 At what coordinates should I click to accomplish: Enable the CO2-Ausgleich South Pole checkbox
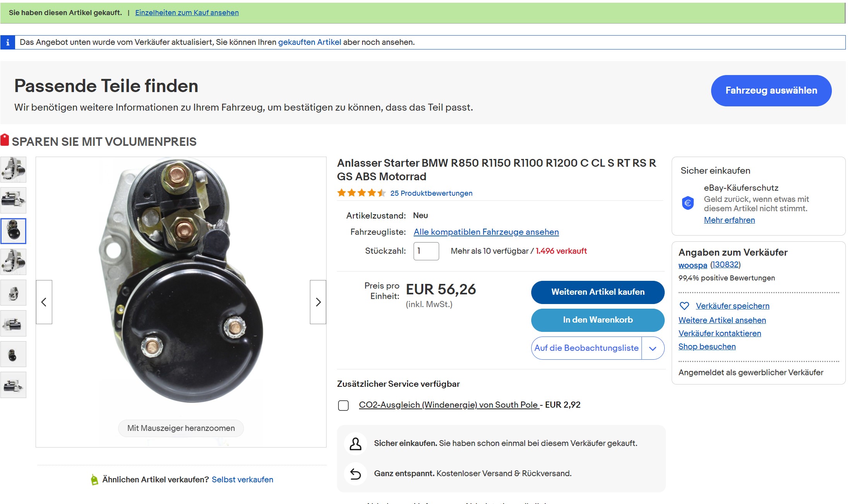click(343, 405)
